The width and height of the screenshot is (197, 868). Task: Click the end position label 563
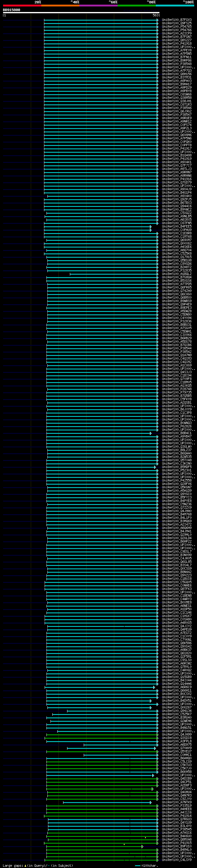(155, 15)
